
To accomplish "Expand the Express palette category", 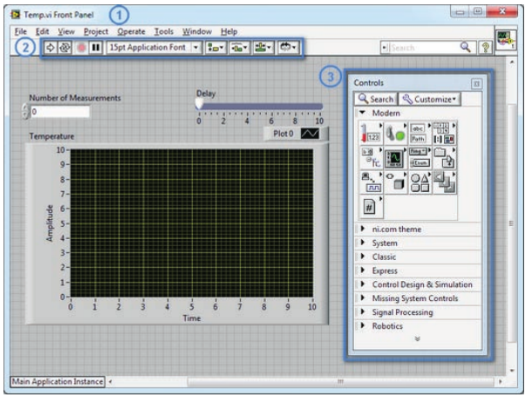I will click(362, 270).
